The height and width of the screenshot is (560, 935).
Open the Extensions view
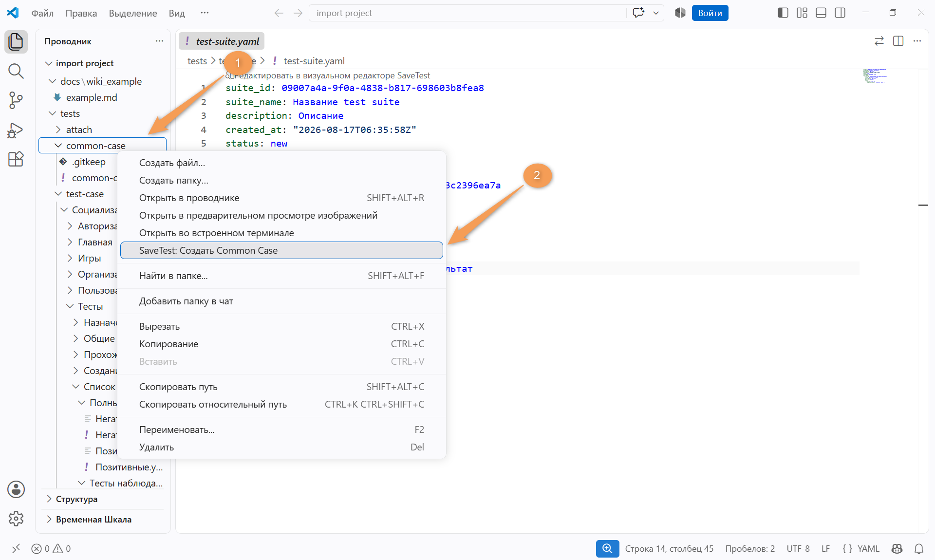(16, 159)
